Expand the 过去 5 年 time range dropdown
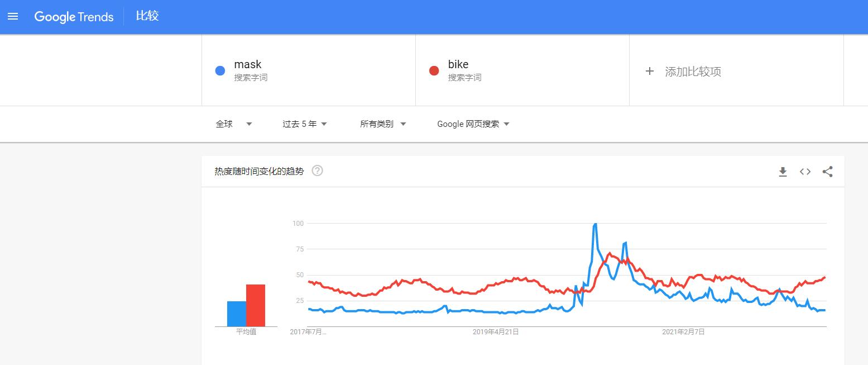The height and width of the screenshot is (365, 868). [x=304, y=124]
